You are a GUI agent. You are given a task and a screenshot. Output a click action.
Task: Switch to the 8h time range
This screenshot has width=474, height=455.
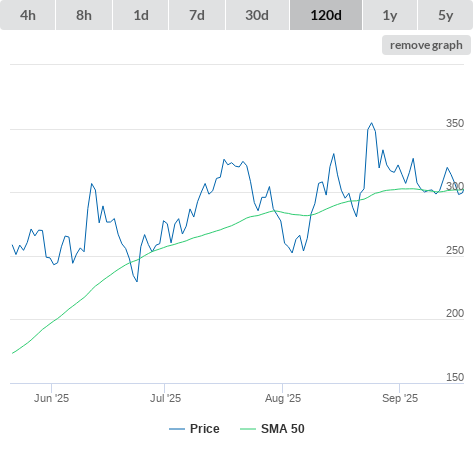click(x=84, y=15)
